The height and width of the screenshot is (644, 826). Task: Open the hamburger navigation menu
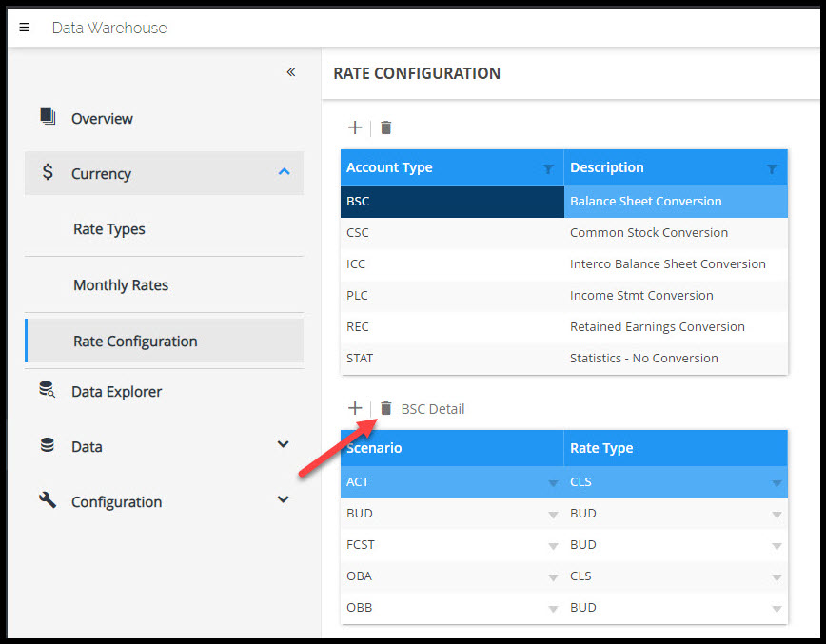25,28
